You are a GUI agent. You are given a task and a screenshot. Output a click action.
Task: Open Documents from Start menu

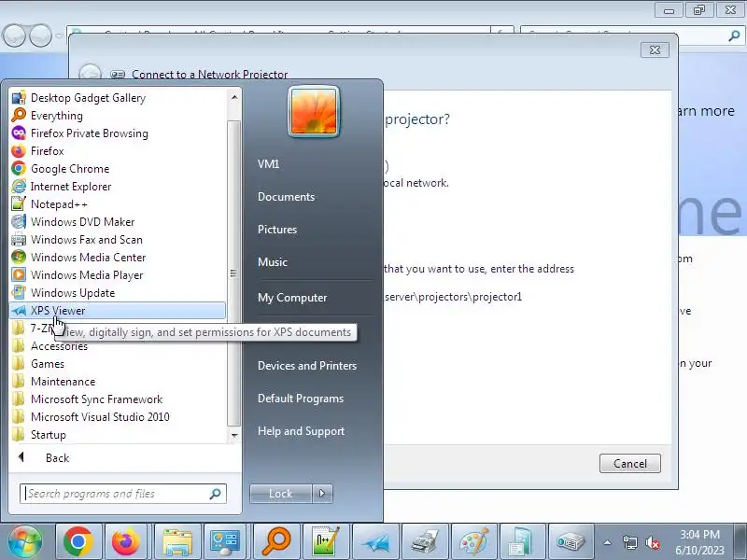pyautogui.click(x=286, y=197)
